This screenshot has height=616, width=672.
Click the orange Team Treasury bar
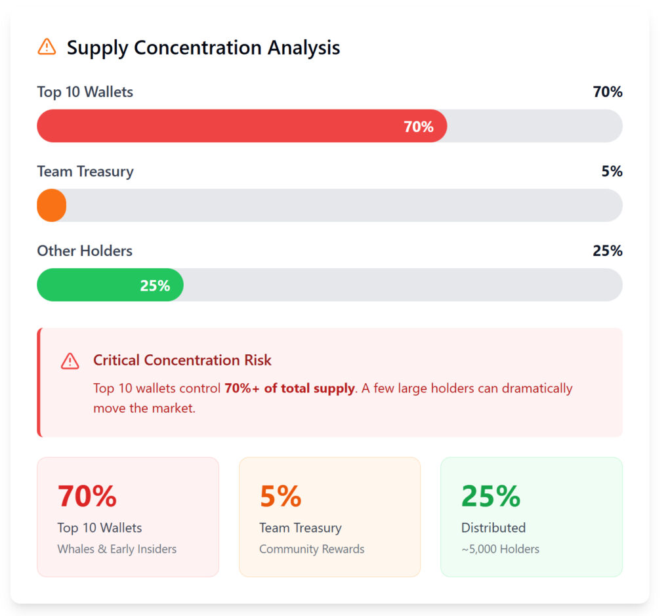pyautogui.click(x=51, y=205)
